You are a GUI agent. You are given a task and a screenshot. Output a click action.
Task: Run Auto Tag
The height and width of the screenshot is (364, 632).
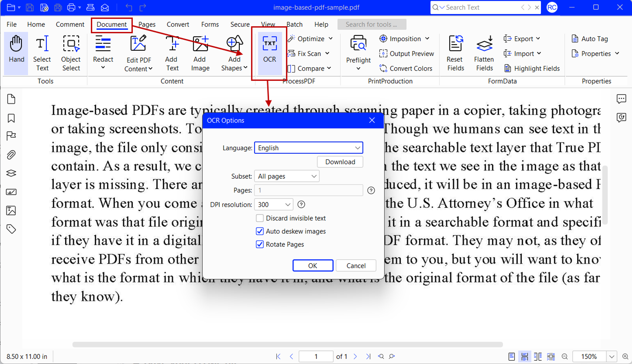[x=590, y=39]
